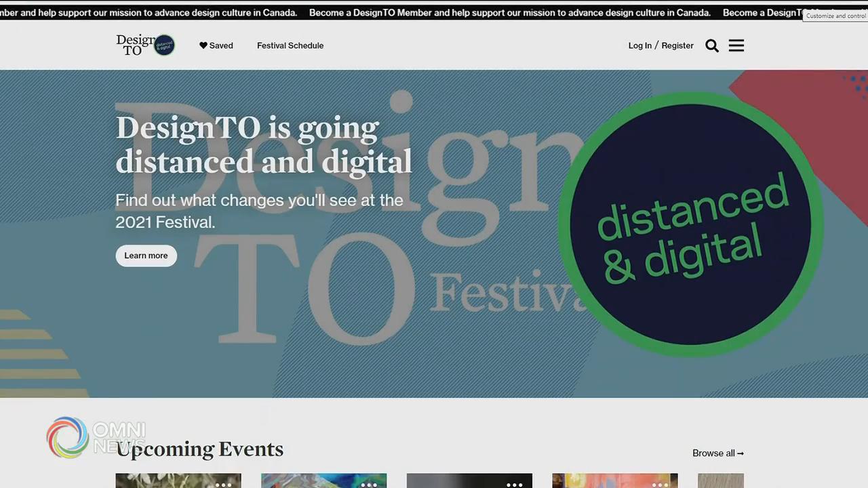The width and height of the screenshot is (868, 488).
Task: Click the green distanced & digital circle badge
Action: [x=690, y=224]
